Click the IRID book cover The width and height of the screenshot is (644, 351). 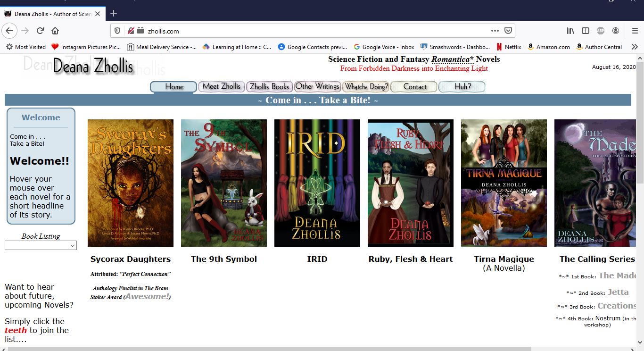pyautogui.click(x=317, y=183)
